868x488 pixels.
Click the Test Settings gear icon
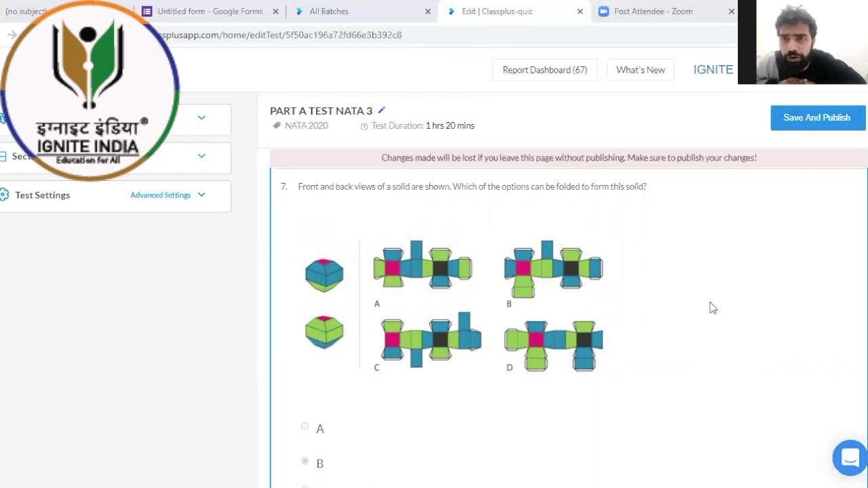[4, 195]
